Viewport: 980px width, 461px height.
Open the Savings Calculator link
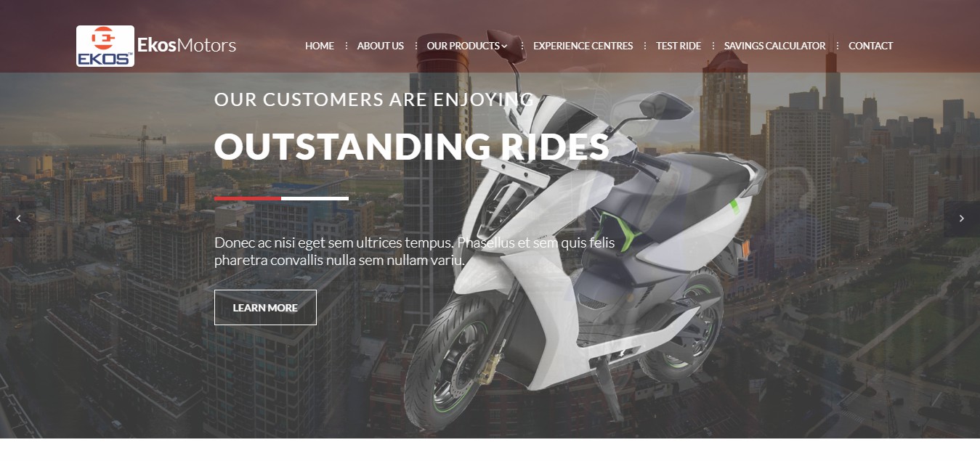click(x=775, y=46)
